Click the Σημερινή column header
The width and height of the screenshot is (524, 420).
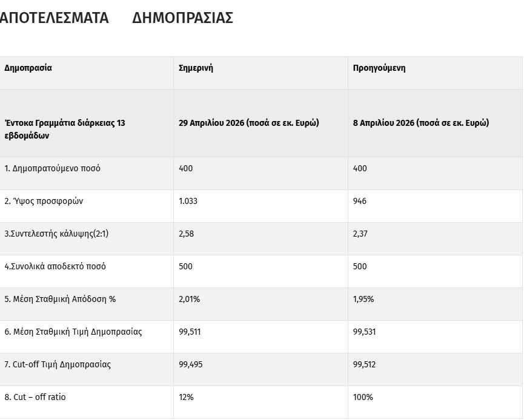(196, 68)
